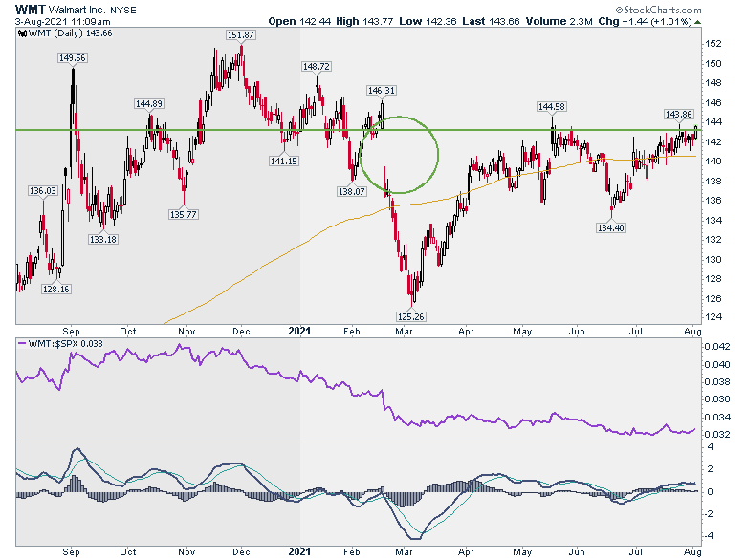Click the Dec label on price chart axis

coord(241,331)
